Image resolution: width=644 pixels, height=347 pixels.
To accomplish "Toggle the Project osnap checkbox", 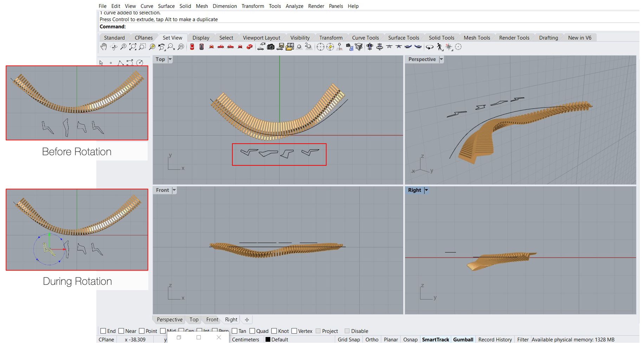I will 318,331.
